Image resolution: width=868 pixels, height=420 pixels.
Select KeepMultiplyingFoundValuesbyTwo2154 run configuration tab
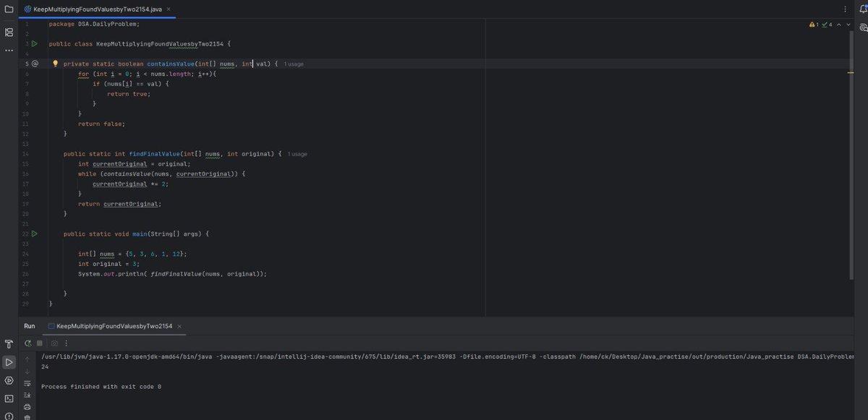[x=114, y=326]
